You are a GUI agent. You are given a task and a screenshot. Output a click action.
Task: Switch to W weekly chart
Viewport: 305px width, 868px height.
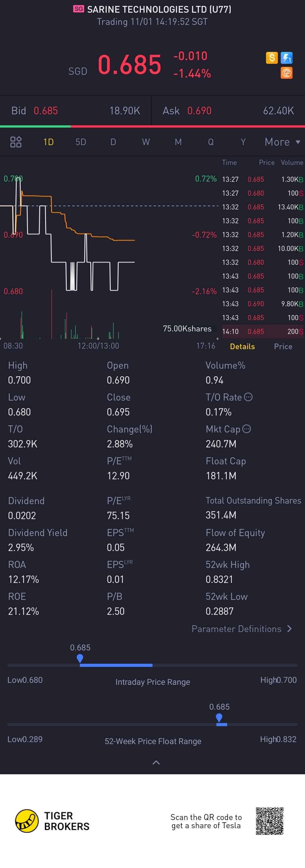[x=146, y=142]
